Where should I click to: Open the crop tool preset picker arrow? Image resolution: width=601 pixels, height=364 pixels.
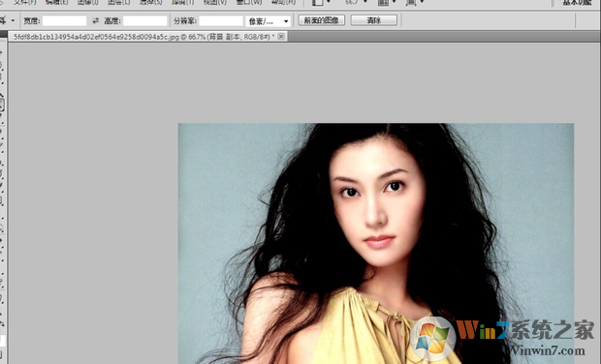tap(13, 20)
